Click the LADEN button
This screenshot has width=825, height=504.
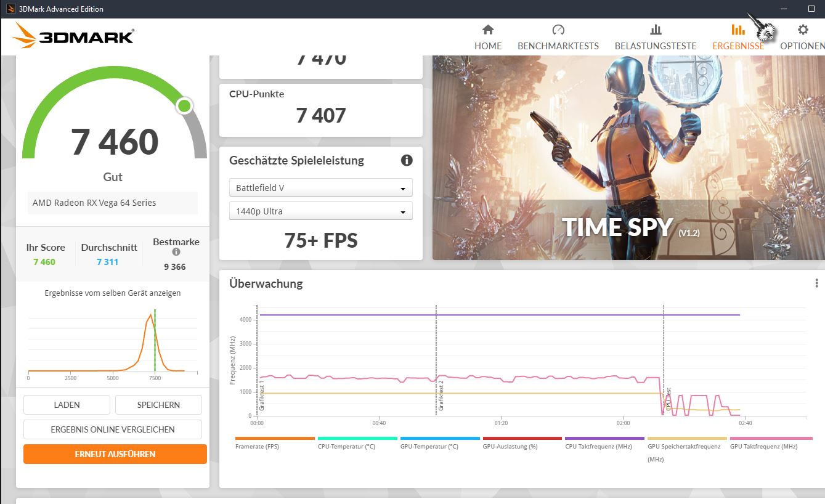pos(67,405)
